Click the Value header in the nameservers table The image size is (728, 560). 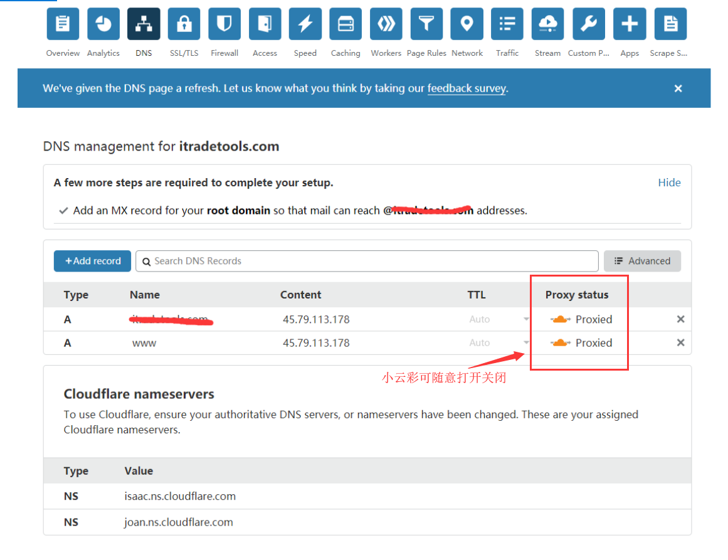pyautogui.click(x=139, y=471)
